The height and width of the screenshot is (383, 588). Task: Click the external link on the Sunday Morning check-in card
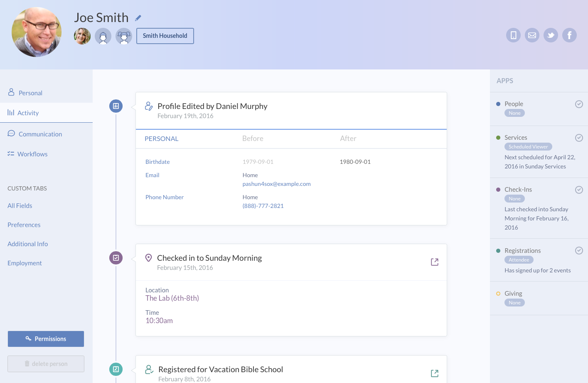(x=435, y=262)
